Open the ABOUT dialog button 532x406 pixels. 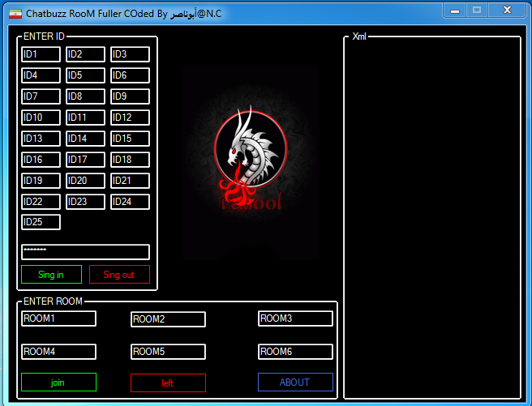tap(295, 382)
